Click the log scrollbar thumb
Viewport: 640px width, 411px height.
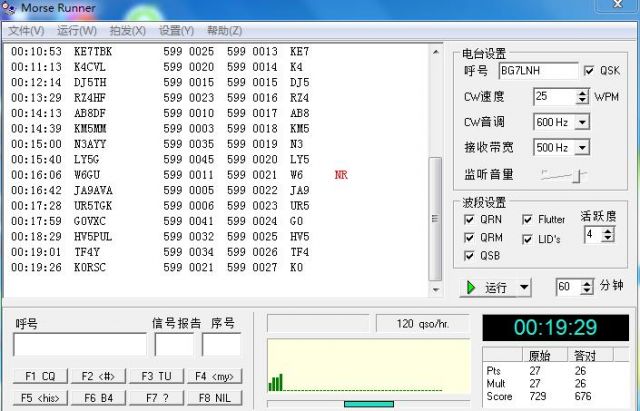[x=435, y=219]
